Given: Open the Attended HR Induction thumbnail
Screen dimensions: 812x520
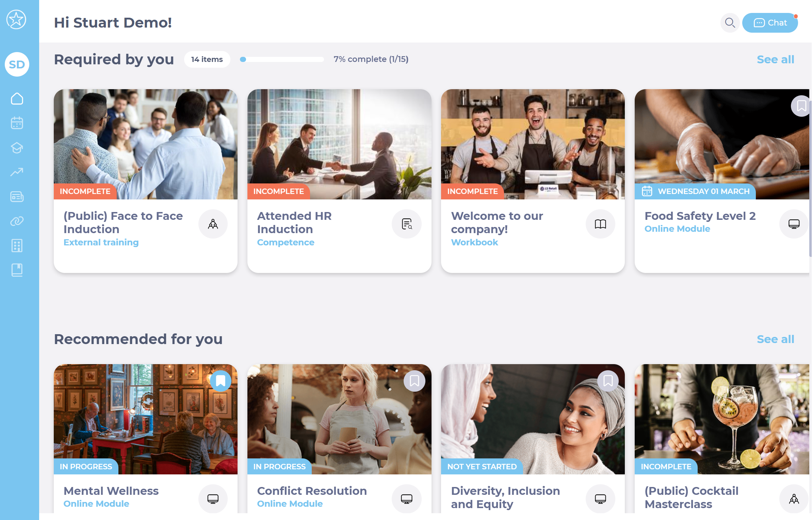Looking at the screenshot, I should 339,144.
